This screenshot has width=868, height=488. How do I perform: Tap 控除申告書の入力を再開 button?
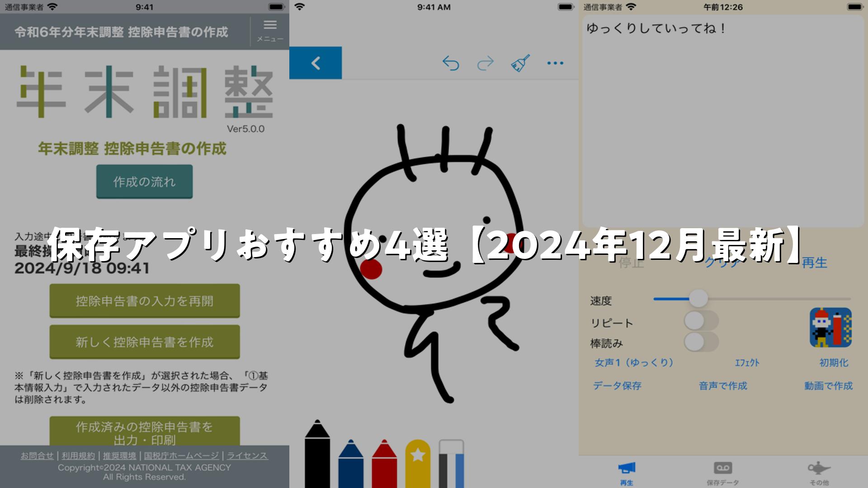click(145, 301)
